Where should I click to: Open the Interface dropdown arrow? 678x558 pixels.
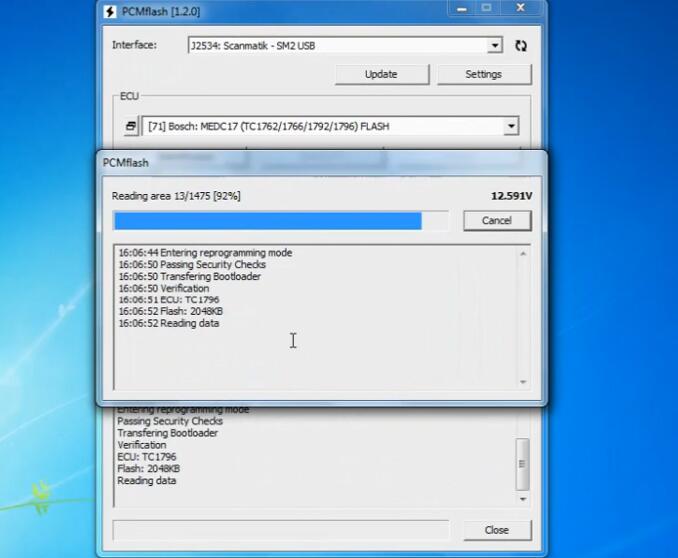pyautogui.click(x=495, y=45)
